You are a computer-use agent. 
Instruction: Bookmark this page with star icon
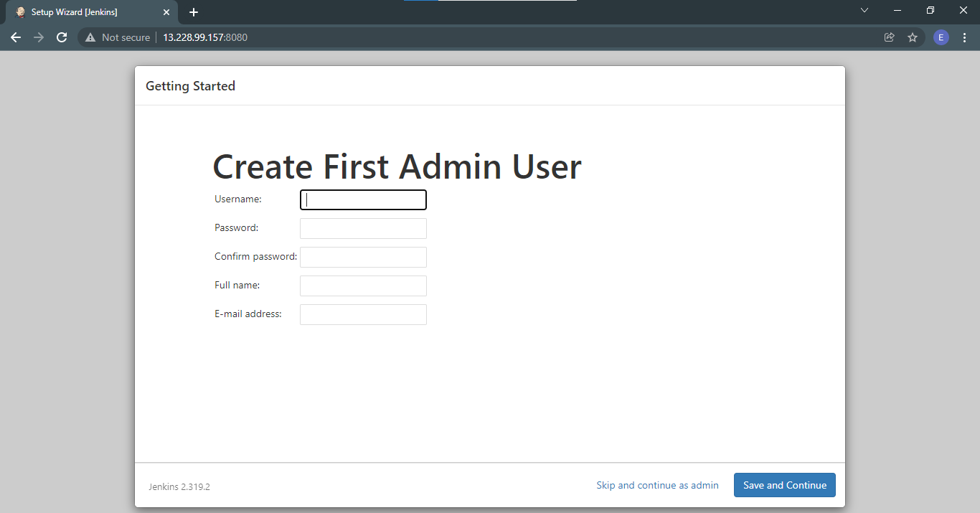click(913, 37)
